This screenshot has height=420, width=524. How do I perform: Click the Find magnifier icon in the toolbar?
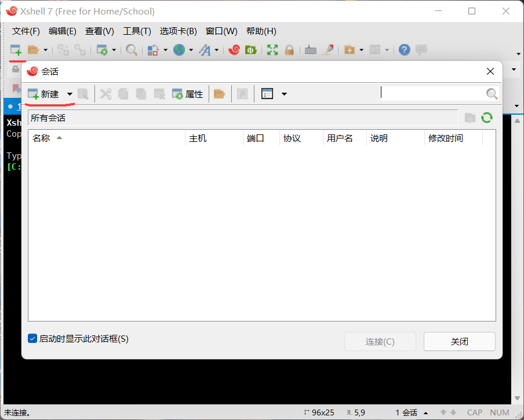pyautogui.click(x=131, y=50)
